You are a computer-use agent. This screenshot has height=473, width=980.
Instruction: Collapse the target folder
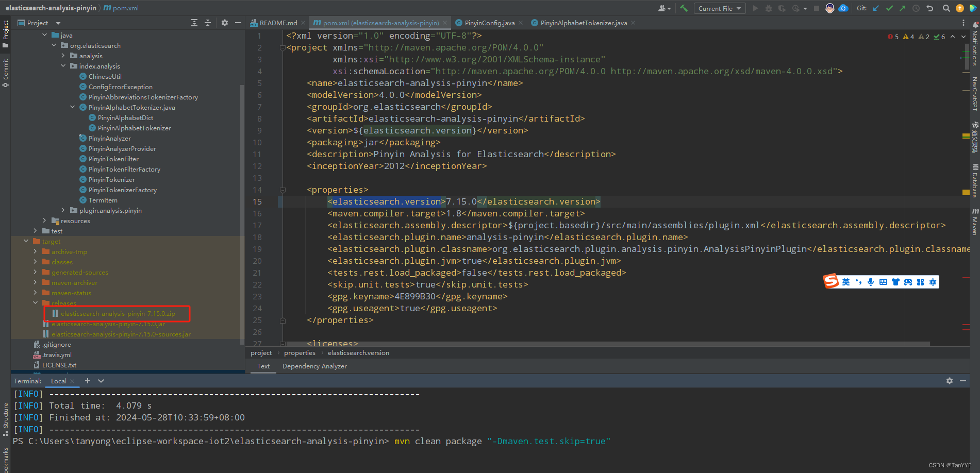tap(26, 241)
